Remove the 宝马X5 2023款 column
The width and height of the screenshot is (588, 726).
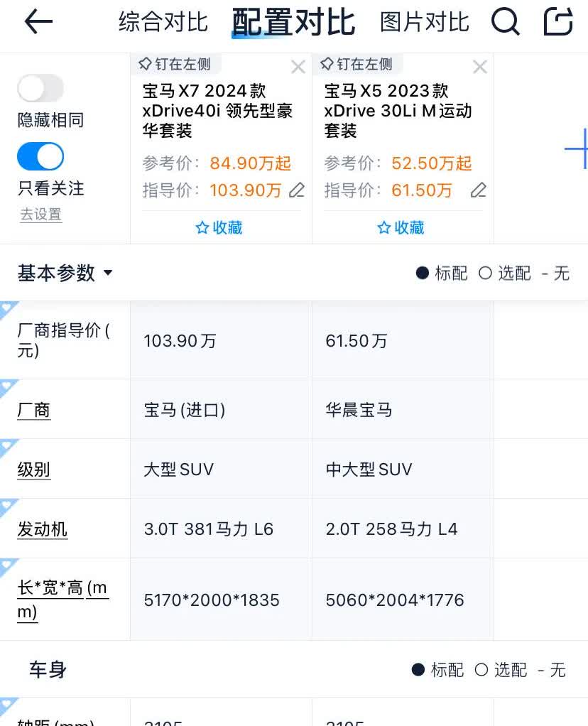point(479,67)
